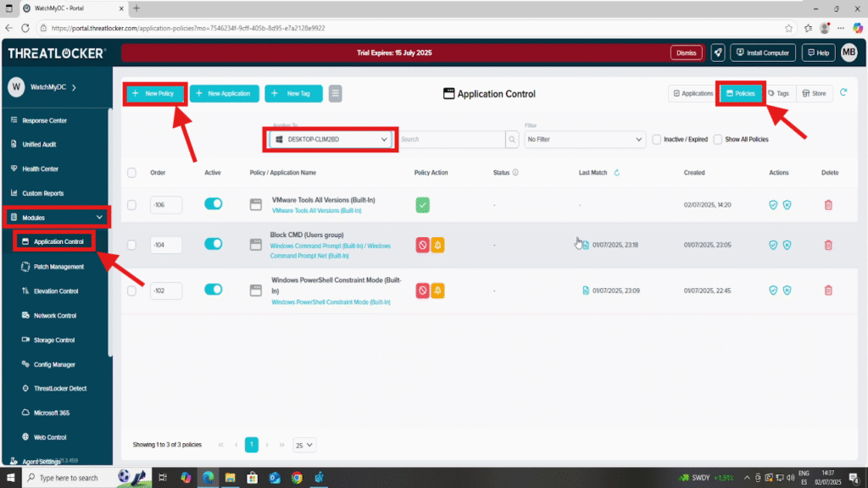Expand the WatchMyDC organization chevron
Screen dimensions: 868x488
(75, 87)
